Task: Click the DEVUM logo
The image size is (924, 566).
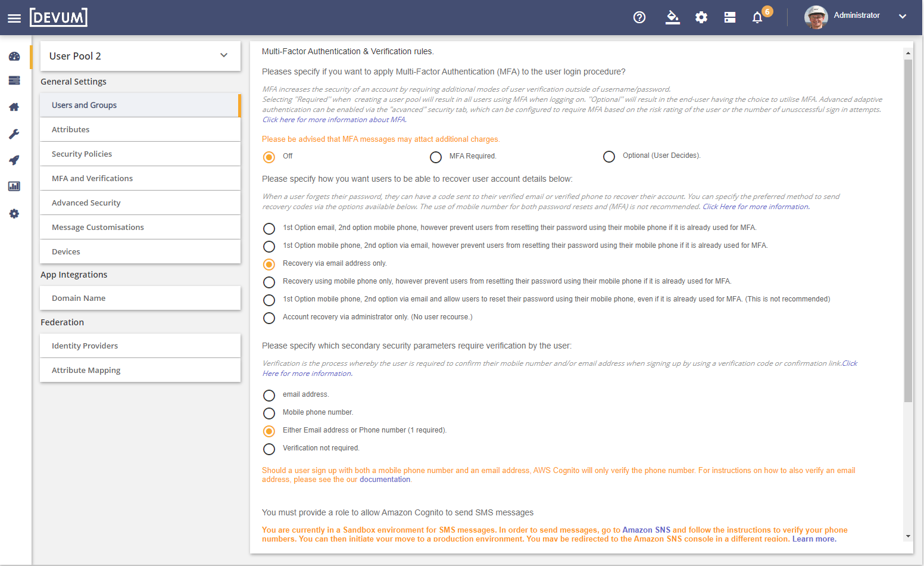Action: click(x=58, y=17)
